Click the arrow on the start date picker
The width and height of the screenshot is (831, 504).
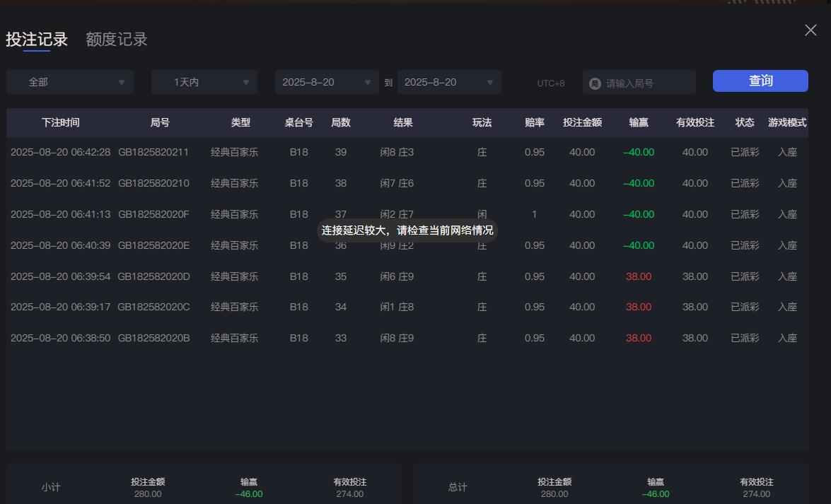(x=367, y=82)
